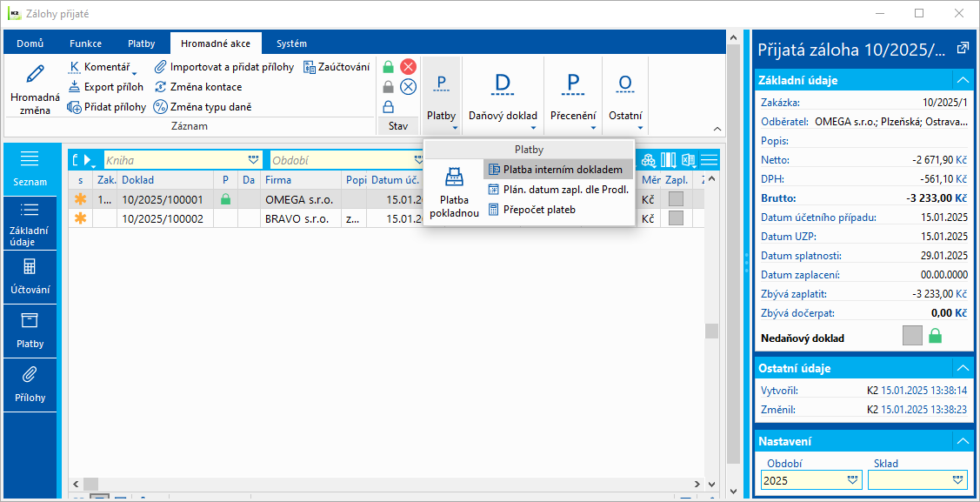Open Přílohy in left sidebar
Viewport: 980px width, 502px height.
(x=30, y=385)
